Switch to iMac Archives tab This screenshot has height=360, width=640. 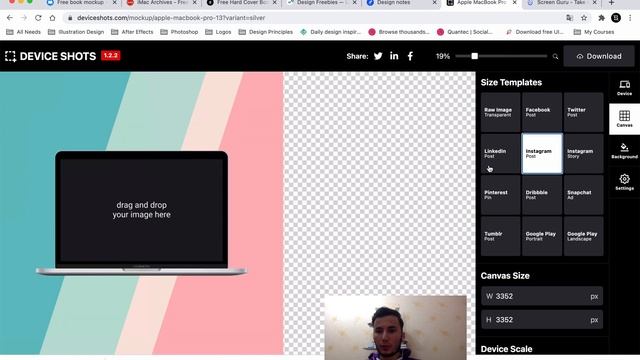point(161,3)
